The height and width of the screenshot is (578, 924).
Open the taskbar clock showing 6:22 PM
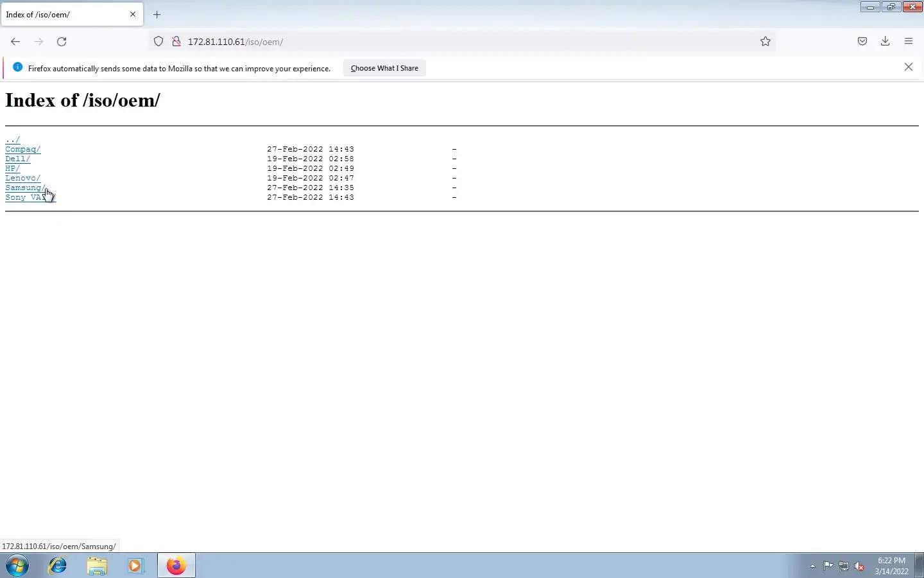click(891, 566)
